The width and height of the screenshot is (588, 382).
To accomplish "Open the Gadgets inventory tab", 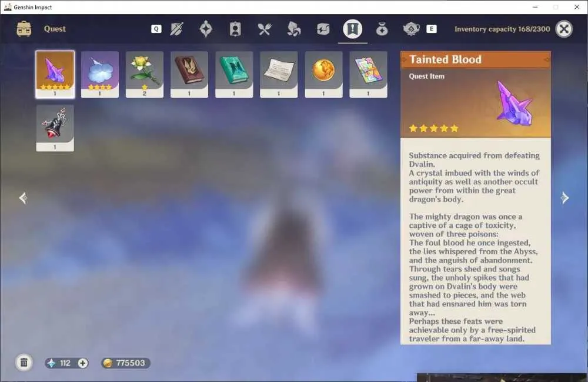I will (x=323, y=29).
